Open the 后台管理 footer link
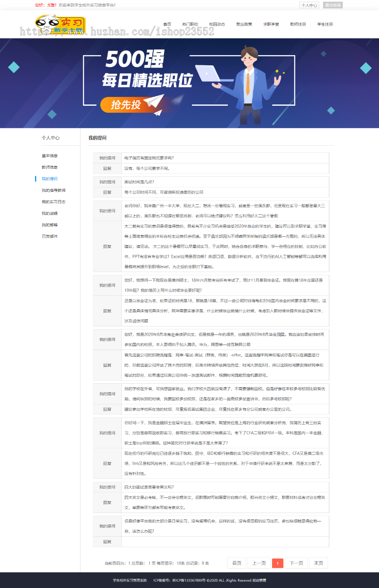This screenshot has width=379, height=588. point(259,580)
